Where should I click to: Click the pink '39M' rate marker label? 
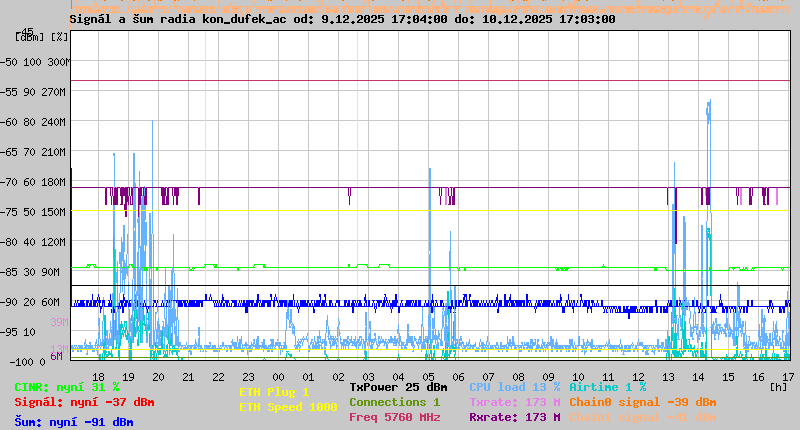(59, 322)
